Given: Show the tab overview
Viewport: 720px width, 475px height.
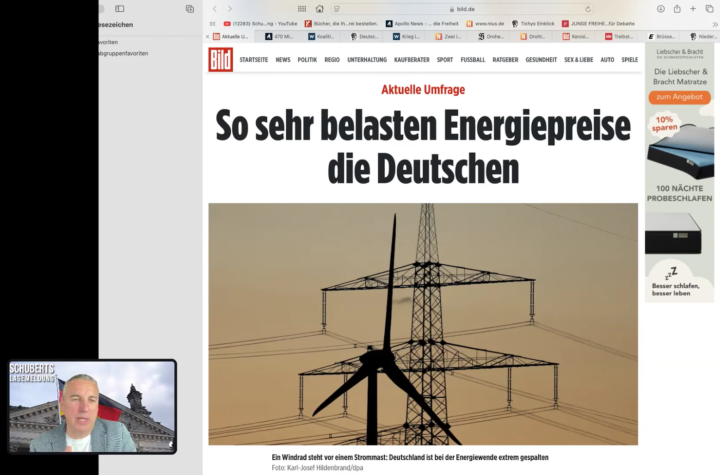Looking at the screenshot, I should point(709,9).
